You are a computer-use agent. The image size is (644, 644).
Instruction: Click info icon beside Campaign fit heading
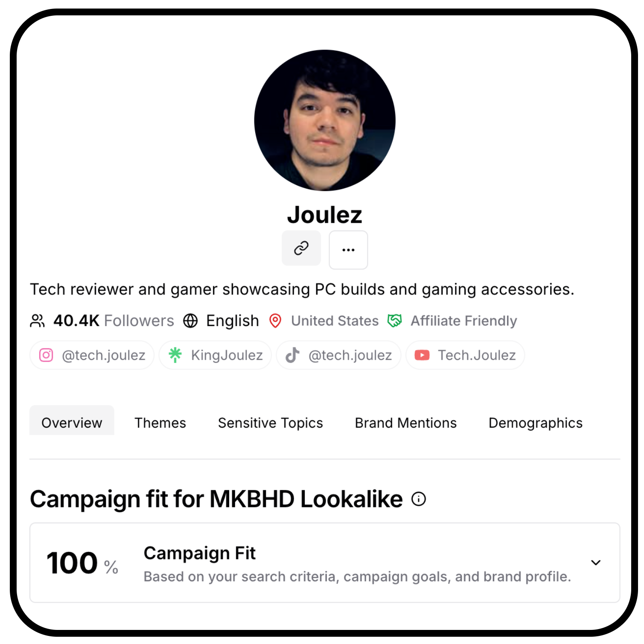point(419,499)
